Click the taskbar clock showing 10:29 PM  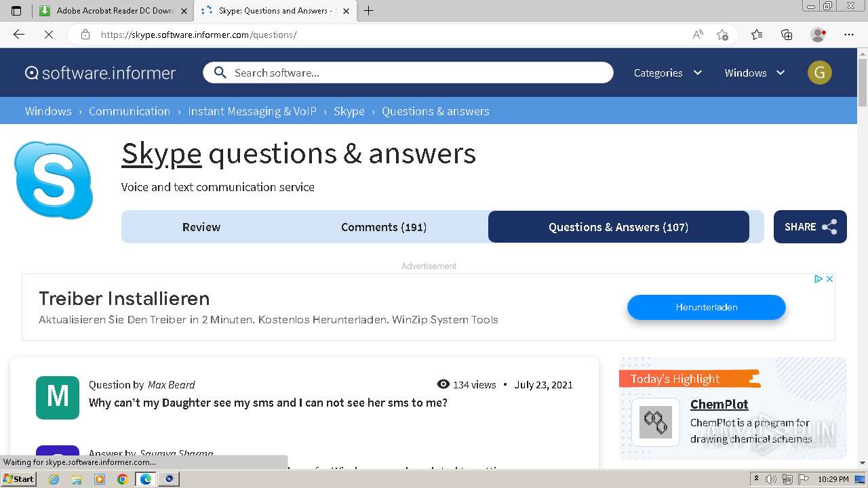coord(833,479)
